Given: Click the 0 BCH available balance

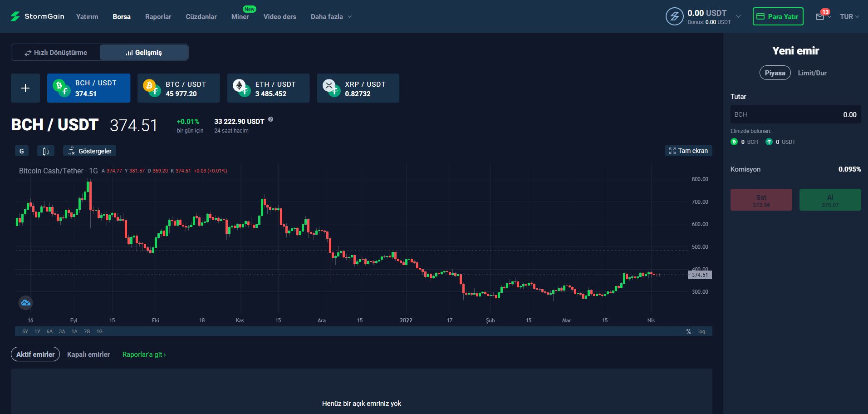Looking at the screenshot, I should (744, 142).
